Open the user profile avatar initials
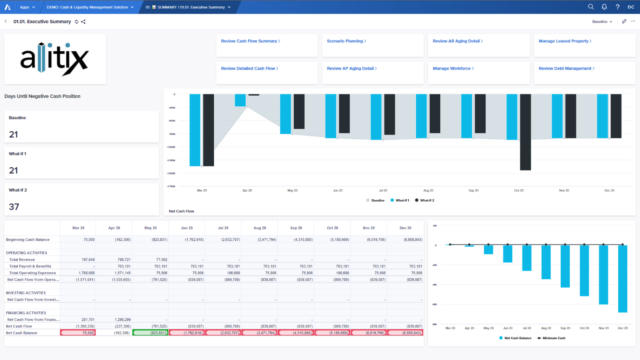Screen dimensions: 640x360 point(631,7)
